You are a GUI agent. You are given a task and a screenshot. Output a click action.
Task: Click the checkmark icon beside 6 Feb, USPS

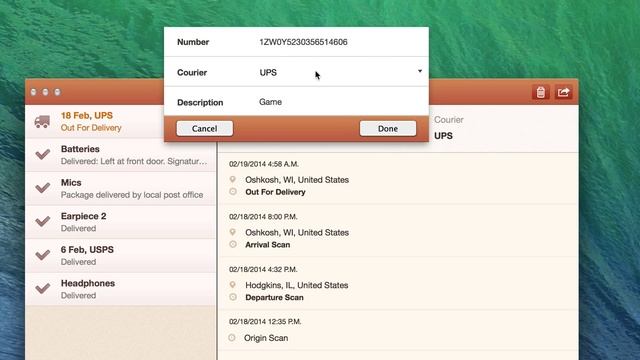tap(42, 255)
